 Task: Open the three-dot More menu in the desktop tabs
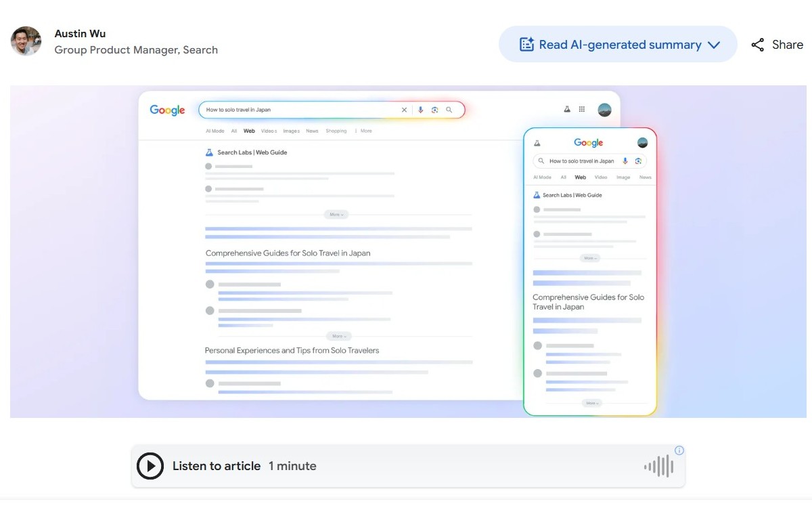click(364, 131)
